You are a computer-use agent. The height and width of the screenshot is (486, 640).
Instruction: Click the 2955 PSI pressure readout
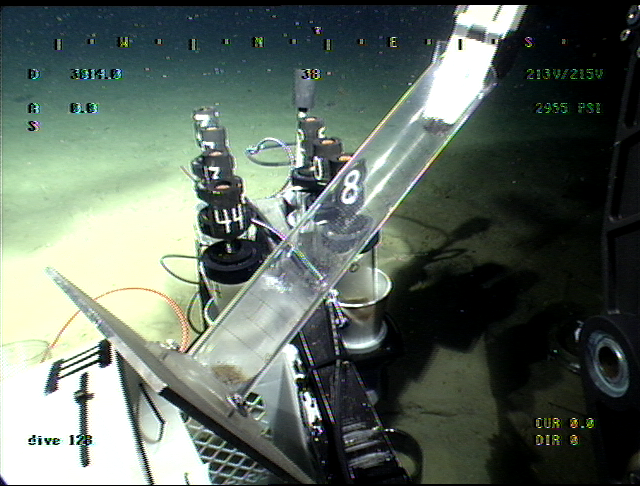pyautogui.click(x=568, y=108)
